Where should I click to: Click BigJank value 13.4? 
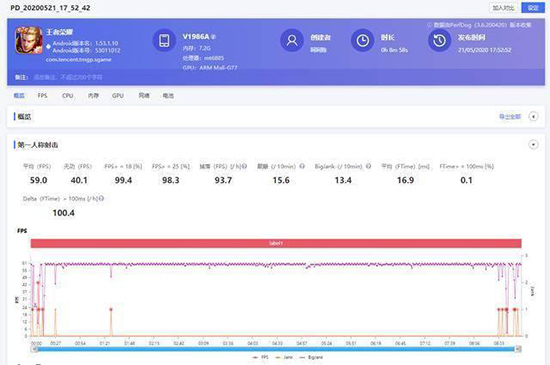pyautogui.click(x=343, y=180)
